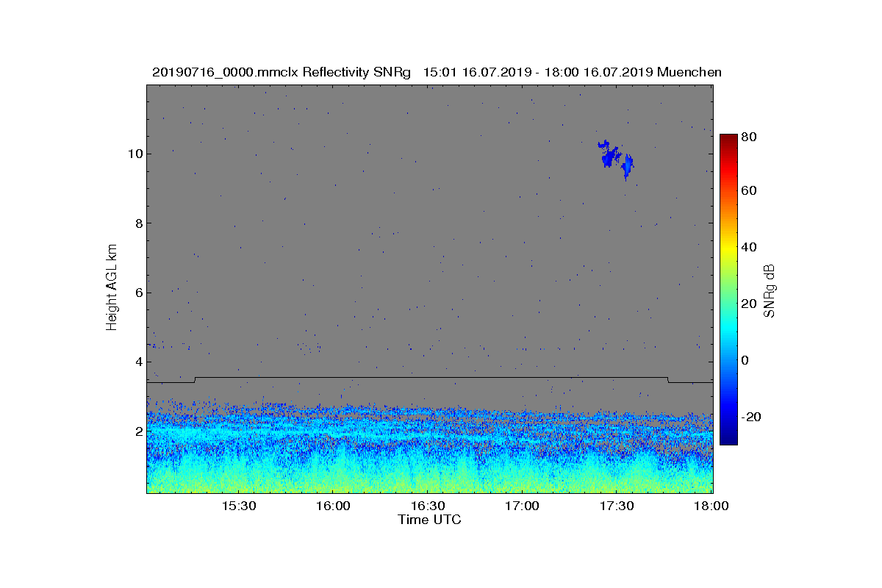Click the dark blue bottom of the colorbar
The image size is (882, 588).
point(728,439)
